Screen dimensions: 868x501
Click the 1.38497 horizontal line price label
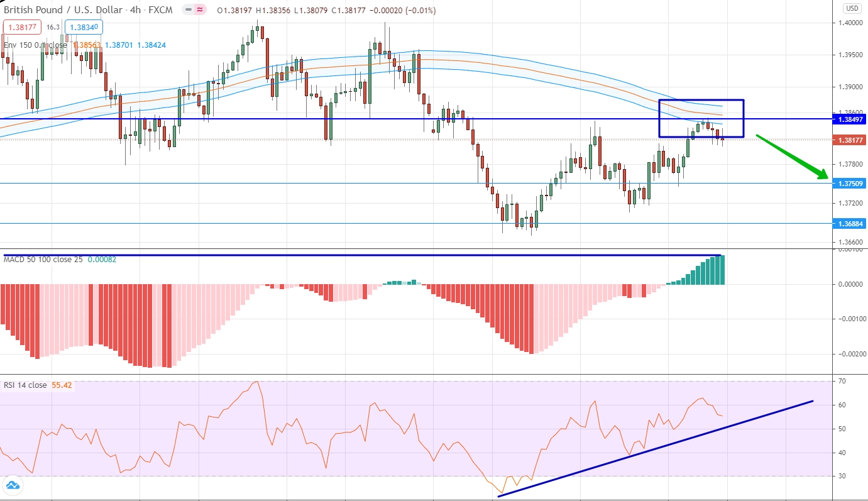(x=849, y=119)
